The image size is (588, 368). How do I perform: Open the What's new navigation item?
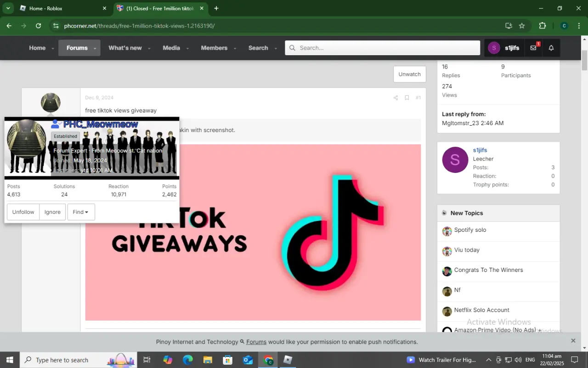pyautogui.click(x=125, y=48)
